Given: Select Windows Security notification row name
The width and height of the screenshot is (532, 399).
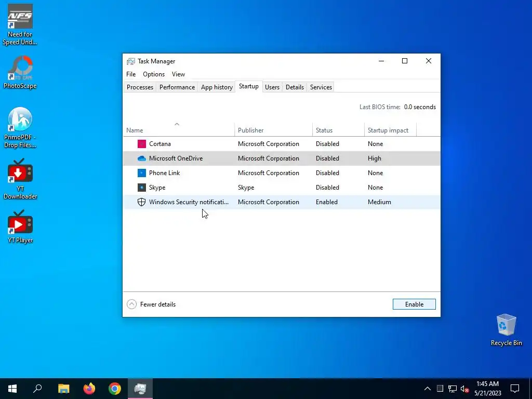Looking at the screenshot, I should [189, 202].
